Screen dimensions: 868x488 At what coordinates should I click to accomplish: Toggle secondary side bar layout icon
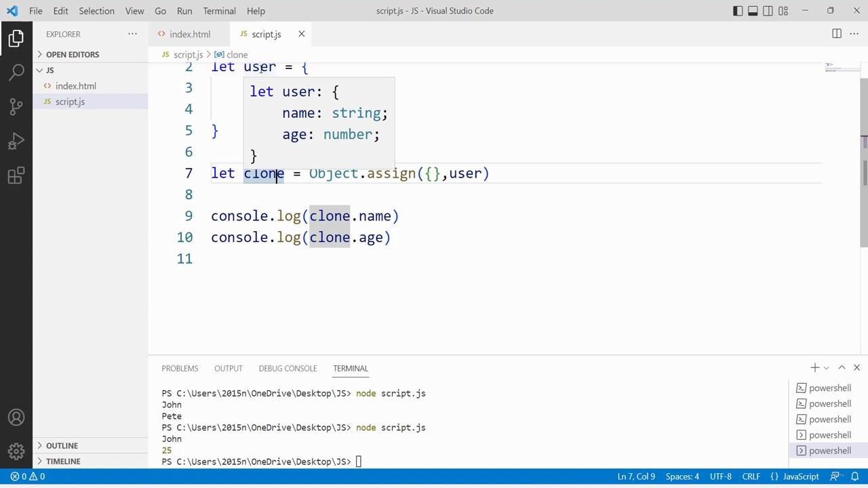click(x=768, y=11)
